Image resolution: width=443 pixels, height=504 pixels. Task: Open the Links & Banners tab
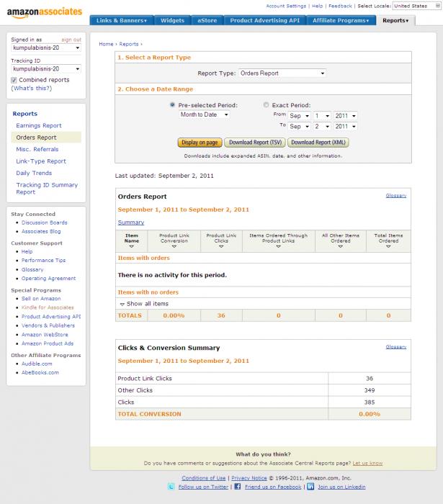click(x=122, y=20)
